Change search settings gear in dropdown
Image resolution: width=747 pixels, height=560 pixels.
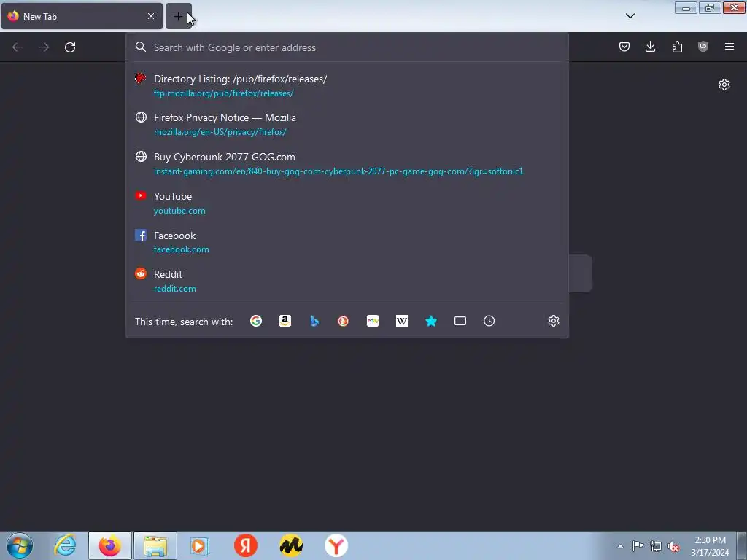(554, 321)
